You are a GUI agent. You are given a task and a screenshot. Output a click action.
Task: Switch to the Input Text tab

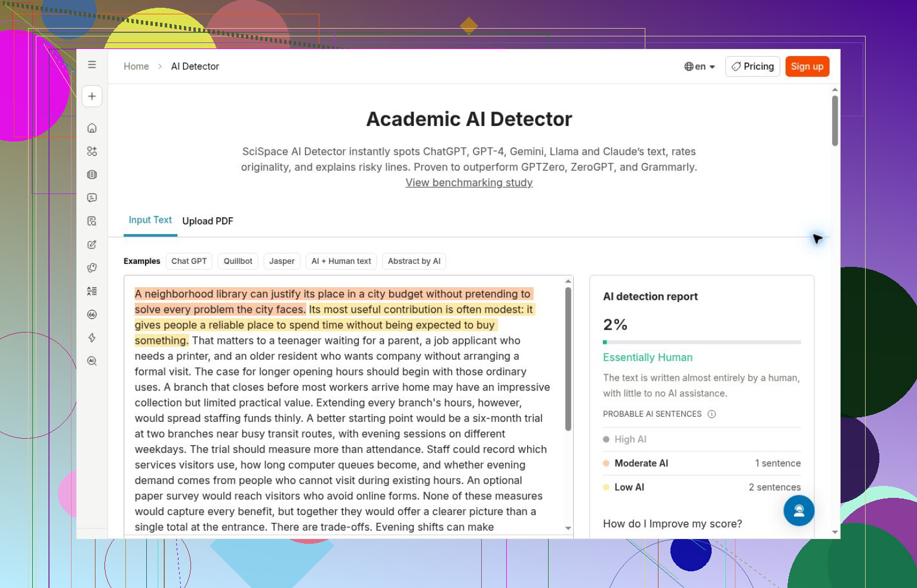(150, 220)
